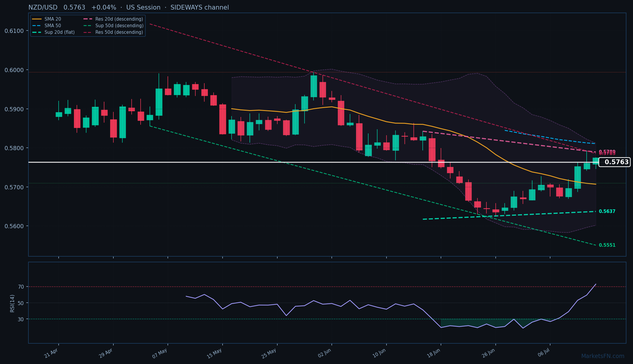Click the Sup 20d (flat) legend entry

53,32
